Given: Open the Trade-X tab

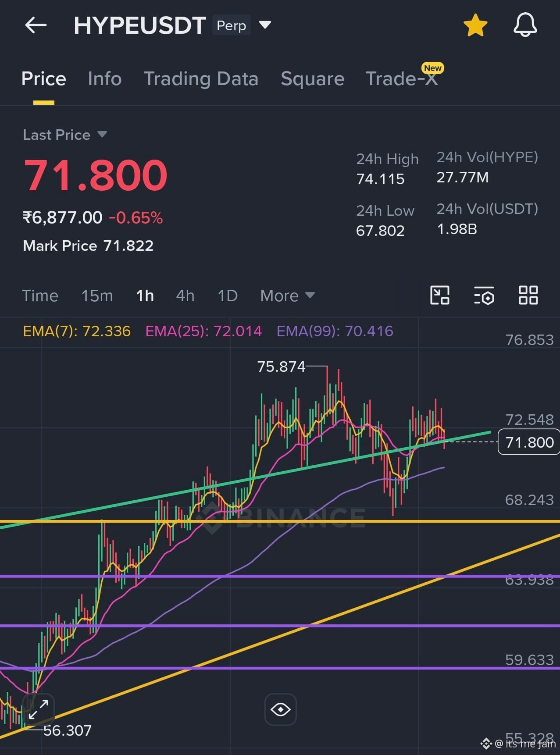Looking at the screenshot, I should pyautogui.click(x=402, y=79).
